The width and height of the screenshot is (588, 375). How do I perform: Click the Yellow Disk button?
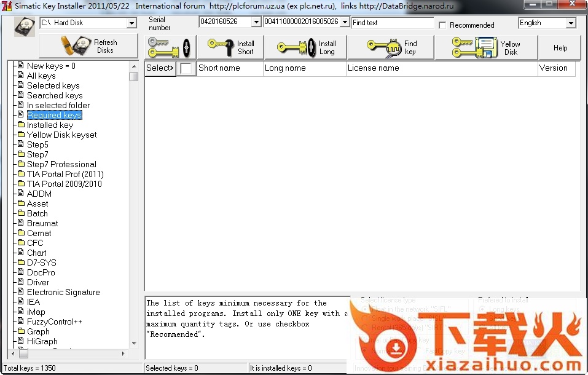[x=487, y=47]
